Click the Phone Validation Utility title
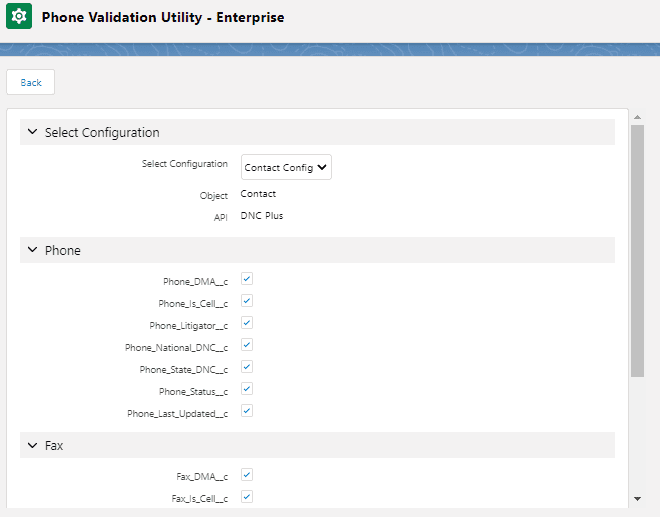The width and height of the screenshot is (660, 517). tap(163, 18)
